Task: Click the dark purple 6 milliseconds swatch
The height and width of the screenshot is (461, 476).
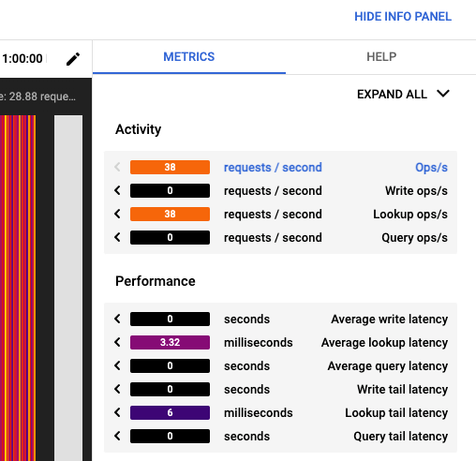Action: [x=170, y=412]
